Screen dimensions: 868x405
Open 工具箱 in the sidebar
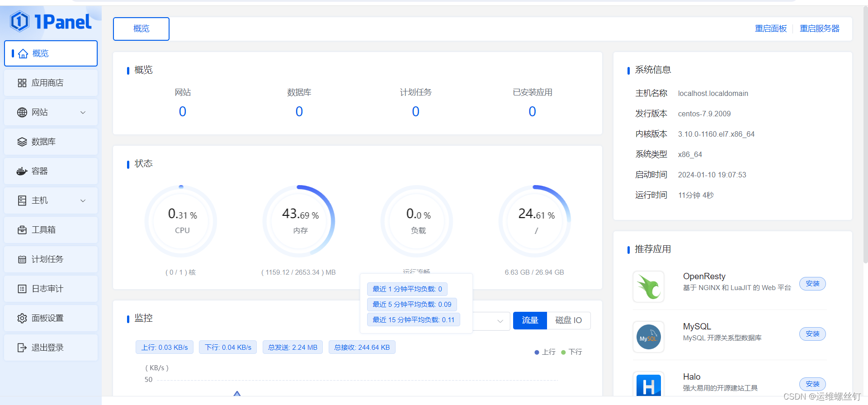pyautogui.click(x=51, y=230)
